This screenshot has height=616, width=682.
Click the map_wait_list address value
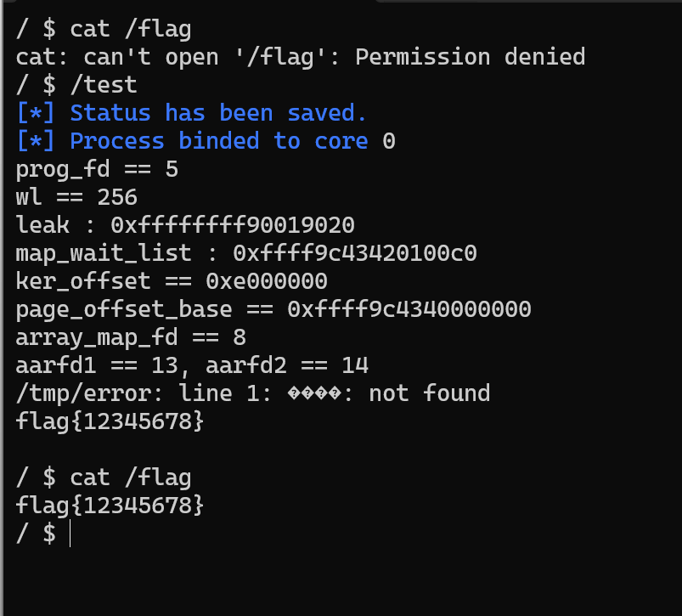(355, 253)
